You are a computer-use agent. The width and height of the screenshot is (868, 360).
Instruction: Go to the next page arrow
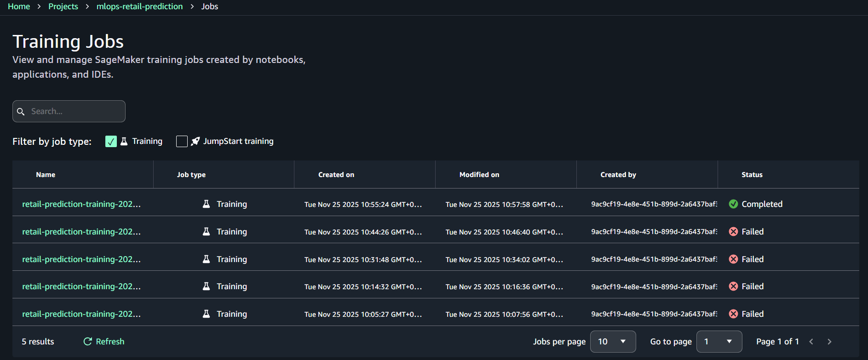pos(829,342)
